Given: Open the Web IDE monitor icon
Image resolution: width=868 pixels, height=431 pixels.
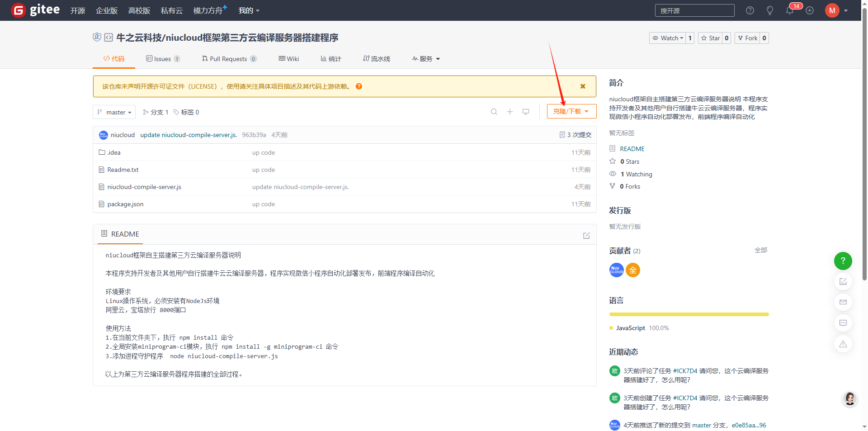Looking at the screenshot, I should [x=525, y=112].
